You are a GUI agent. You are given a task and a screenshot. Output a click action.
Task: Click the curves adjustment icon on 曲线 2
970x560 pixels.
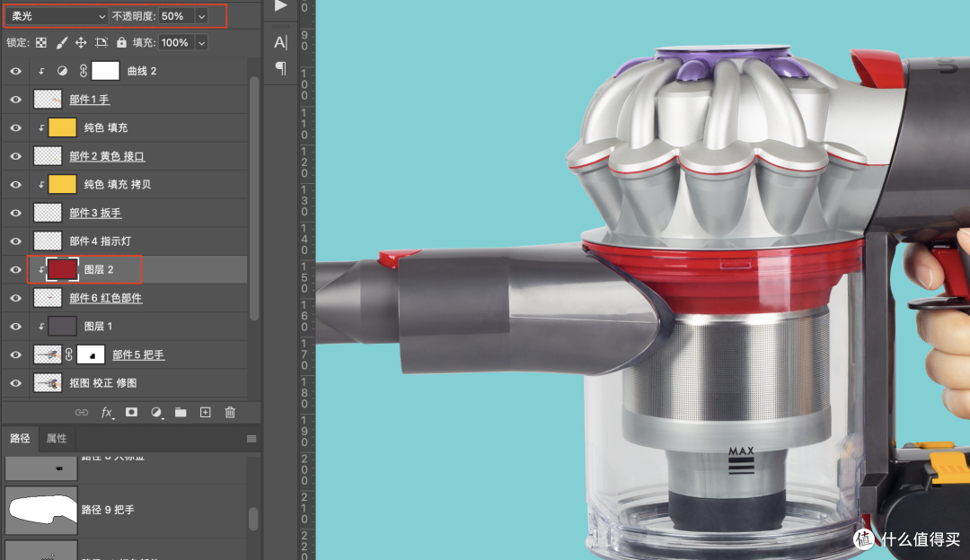pos(62,71)
